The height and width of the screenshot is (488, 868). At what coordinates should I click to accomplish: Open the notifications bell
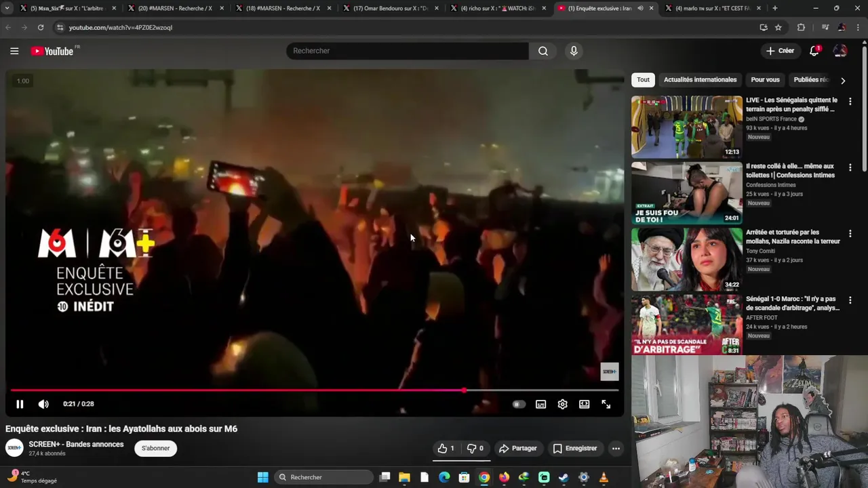coord(814,51)
